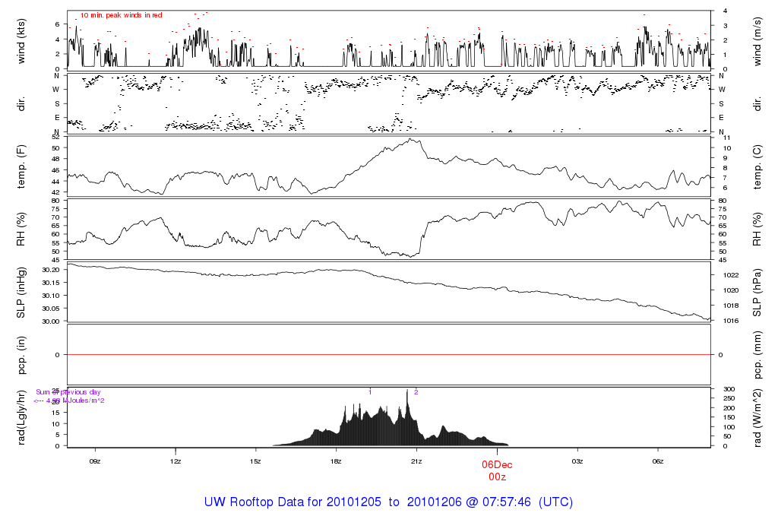778x532 pixels.
Task: Click the '300' W/m^2 axis value
Action: [x=729, y=389]
